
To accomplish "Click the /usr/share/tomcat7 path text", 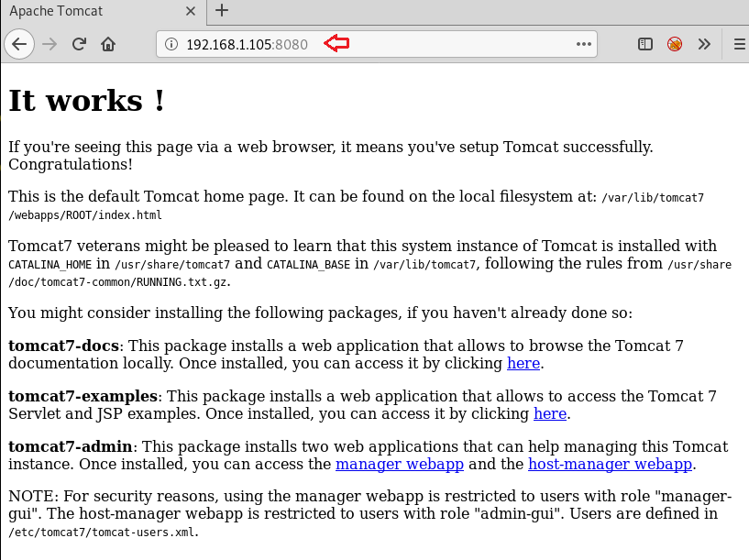I will tap(172, 265).
